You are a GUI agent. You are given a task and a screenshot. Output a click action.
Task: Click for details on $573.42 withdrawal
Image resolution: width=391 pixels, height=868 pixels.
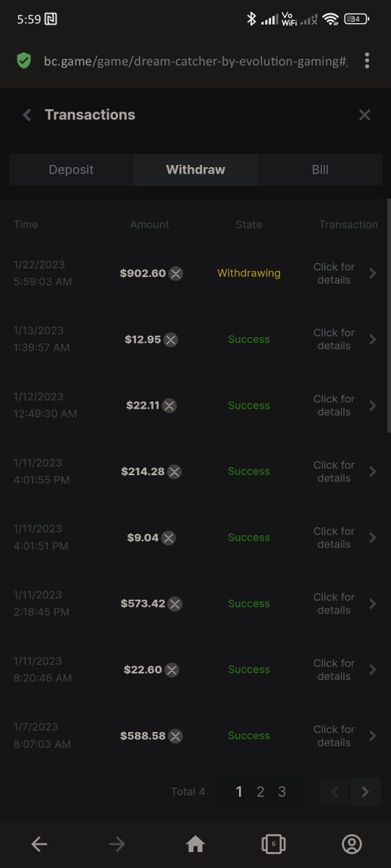tap(334, 603)
